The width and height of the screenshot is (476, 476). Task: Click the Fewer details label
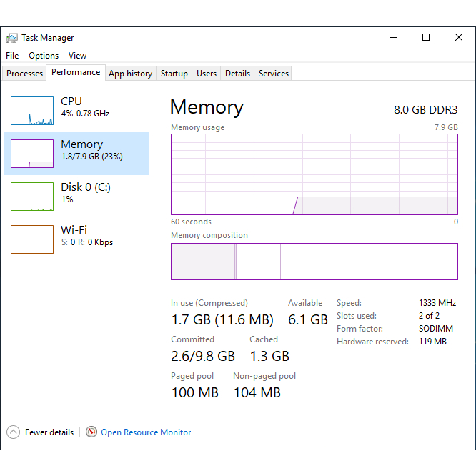click(49, 432)
